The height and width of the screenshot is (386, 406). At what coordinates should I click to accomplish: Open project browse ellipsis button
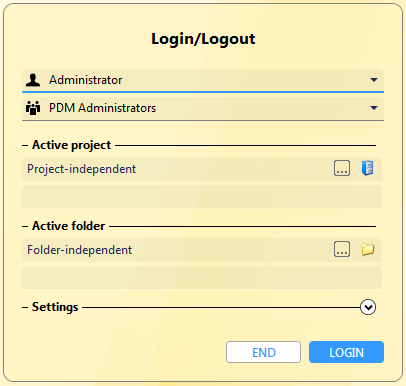(x=342, y=168)
